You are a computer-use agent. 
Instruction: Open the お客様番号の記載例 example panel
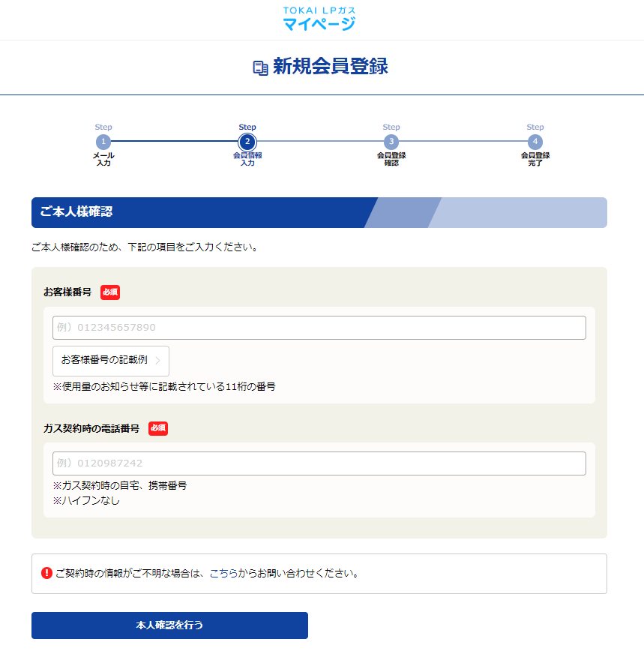tap(109, 361)
